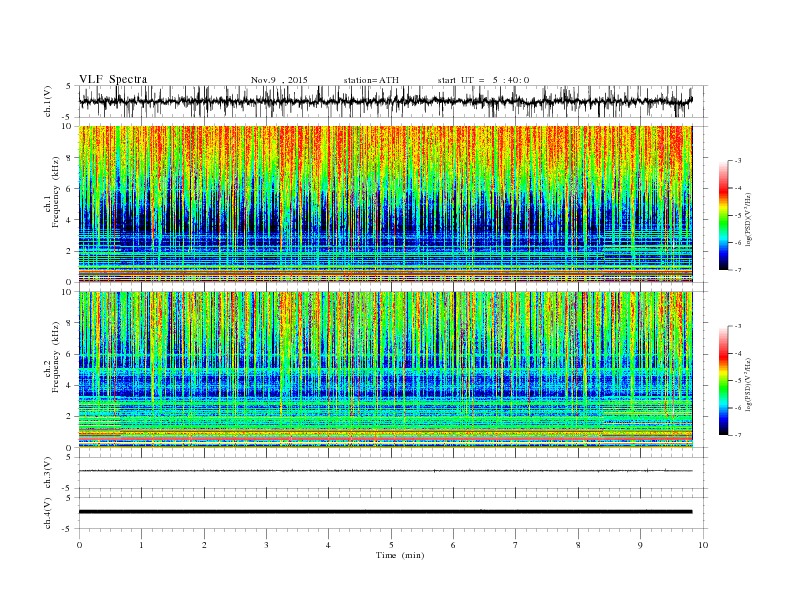Click the 'VLF Spectra' title text
This screenshot has width=792, height=612.
point(113,79)
